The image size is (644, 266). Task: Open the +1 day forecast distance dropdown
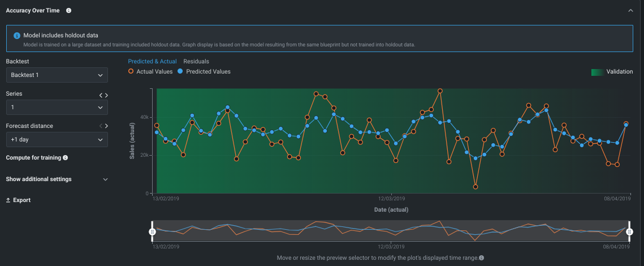[57, 139]
